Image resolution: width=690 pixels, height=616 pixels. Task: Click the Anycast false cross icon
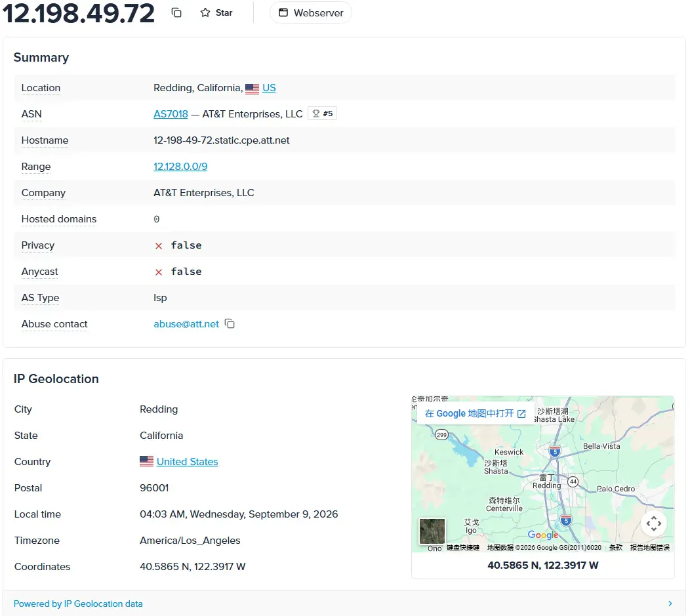point(159,272)
